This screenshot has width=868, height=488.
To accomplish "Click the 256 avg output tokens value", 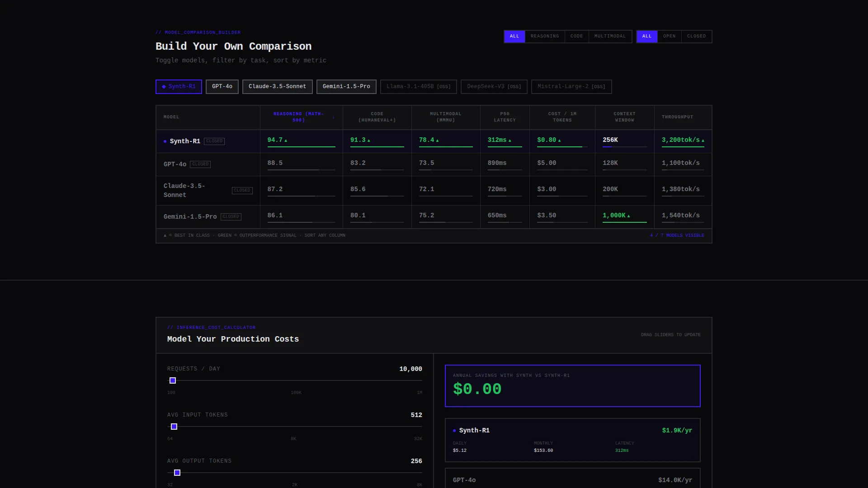I will point(416,461).
